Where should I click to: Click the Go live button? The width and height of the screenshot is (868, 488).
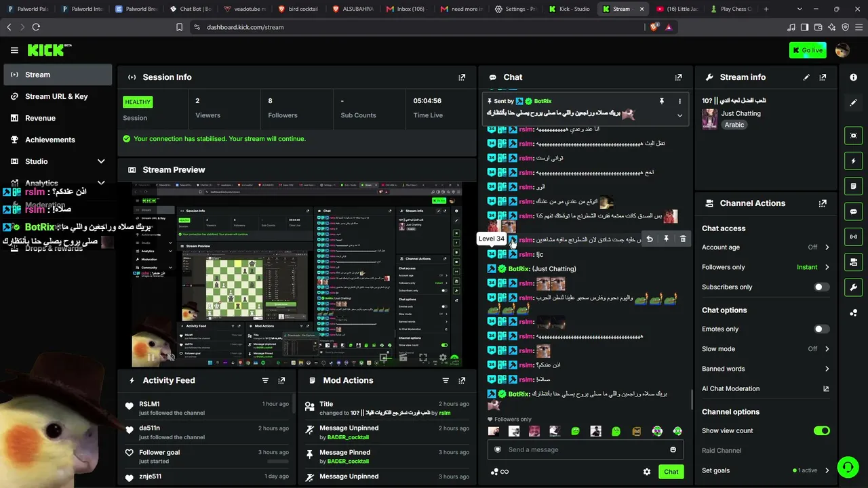pyautogui.click(x=808, y=50)
